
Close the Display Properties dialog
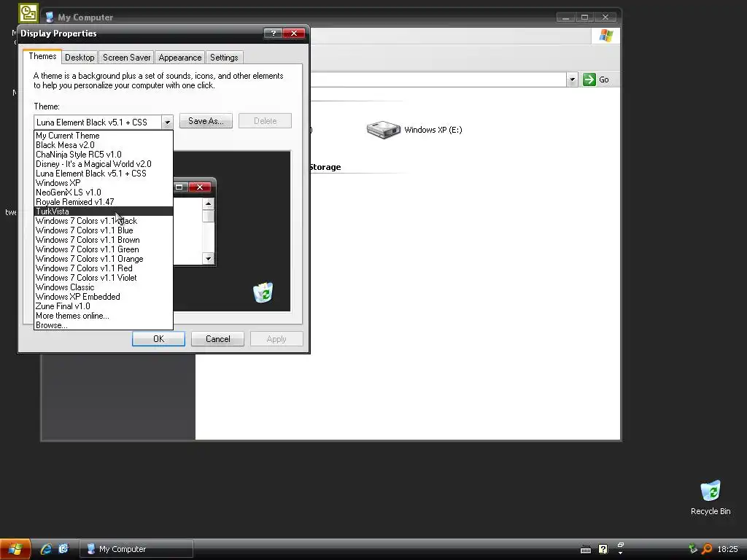coord(294,34)
